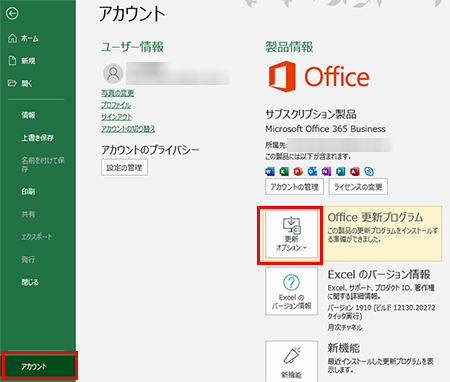
Task: Click the Word app icon
Action: 270,171
